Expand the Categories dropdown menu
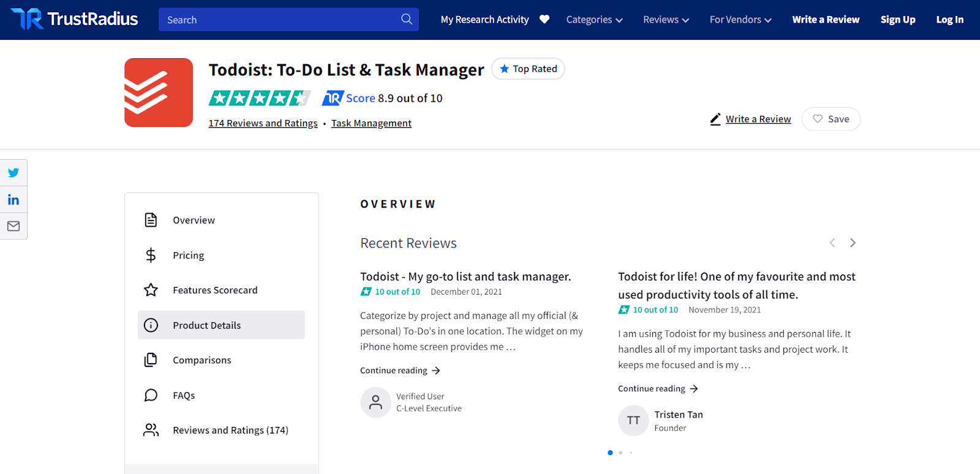 [594, 20]
